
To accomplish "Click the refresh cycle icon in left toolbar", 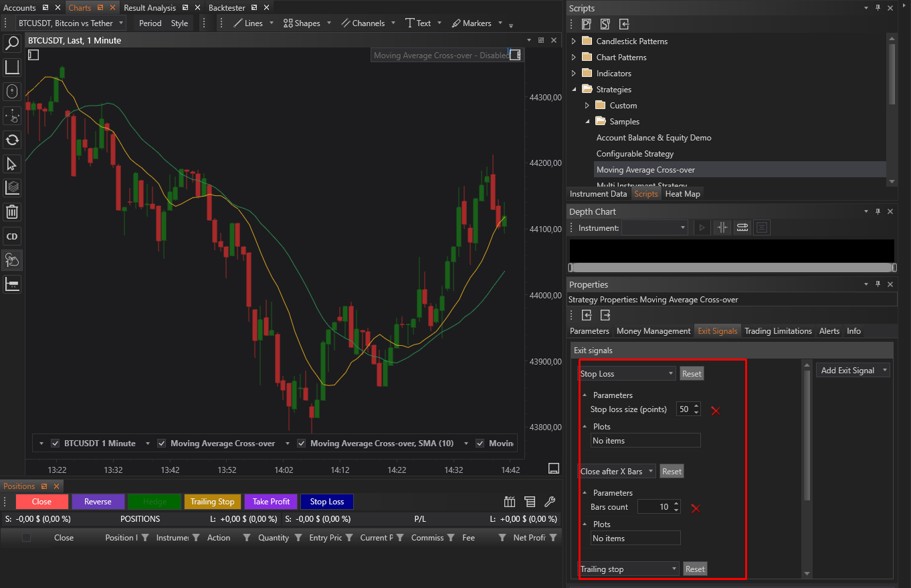I will (12, 140).
